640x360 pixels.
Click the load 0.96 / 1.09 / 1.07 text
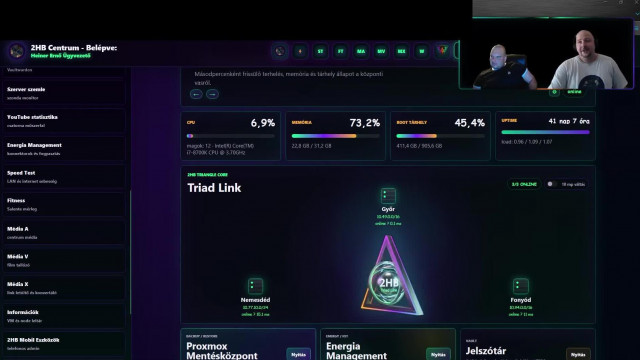tap(527, 142)
